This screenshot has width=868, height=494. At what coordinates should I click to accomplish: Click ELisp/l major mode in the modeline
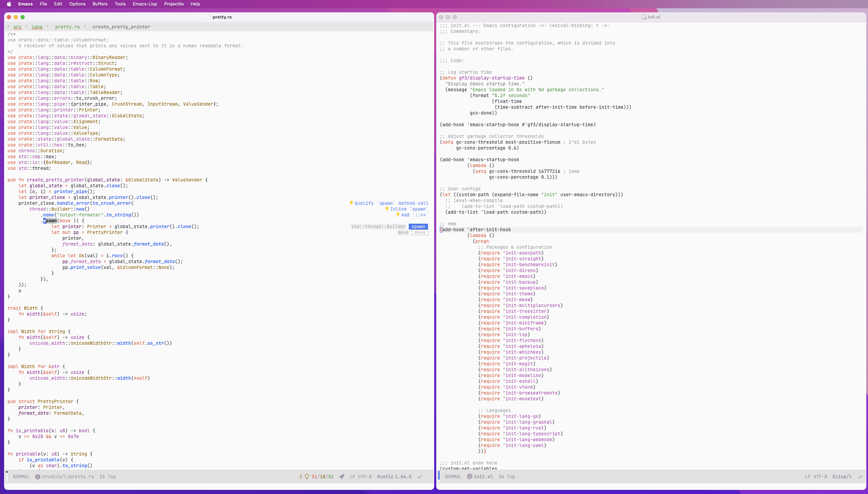[842, 477]
